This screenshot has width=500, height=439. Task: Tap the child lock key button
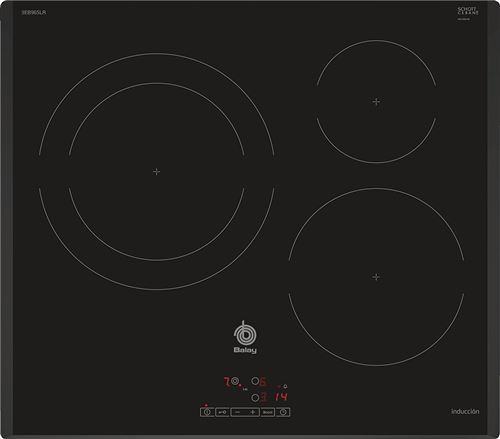coord(222,412)
